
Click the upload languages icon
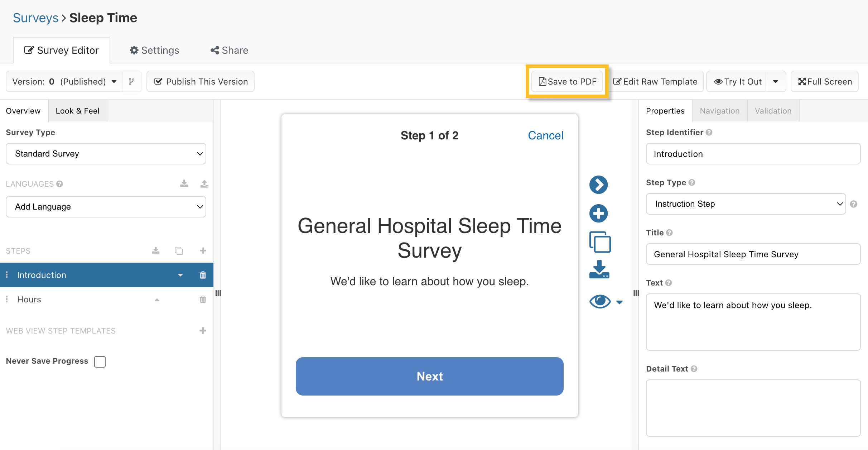pos(204,184)
